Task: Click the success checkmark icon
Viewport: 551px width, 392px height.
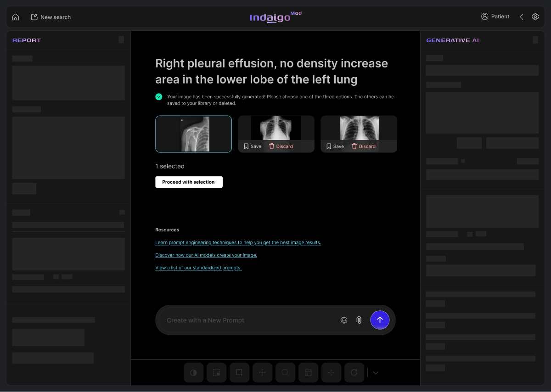Action: [x=159, y=97]
